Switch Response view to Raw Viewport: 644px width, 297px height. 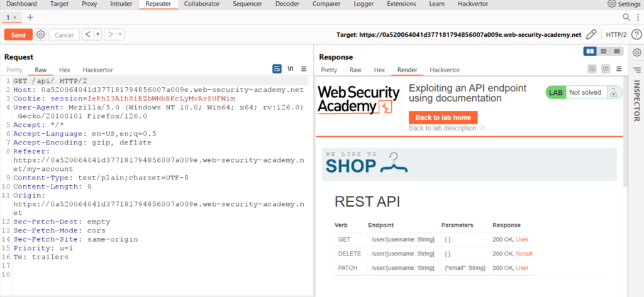(355, 70)
